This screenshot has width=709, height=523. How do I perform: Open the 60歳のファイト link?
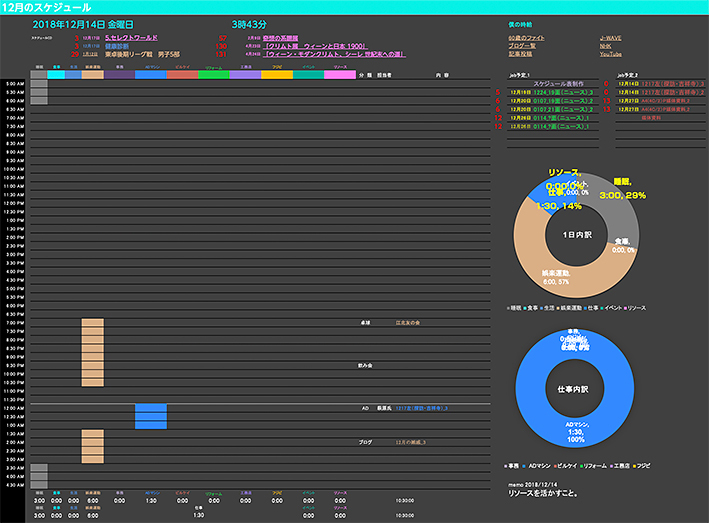528,38
